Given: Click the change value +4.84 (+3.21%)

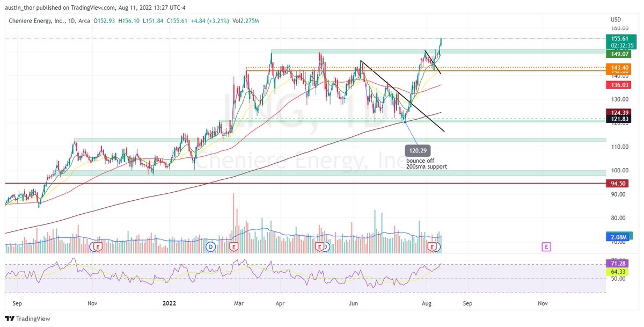Looking at the screenshot, I should (x=209, y=20).
